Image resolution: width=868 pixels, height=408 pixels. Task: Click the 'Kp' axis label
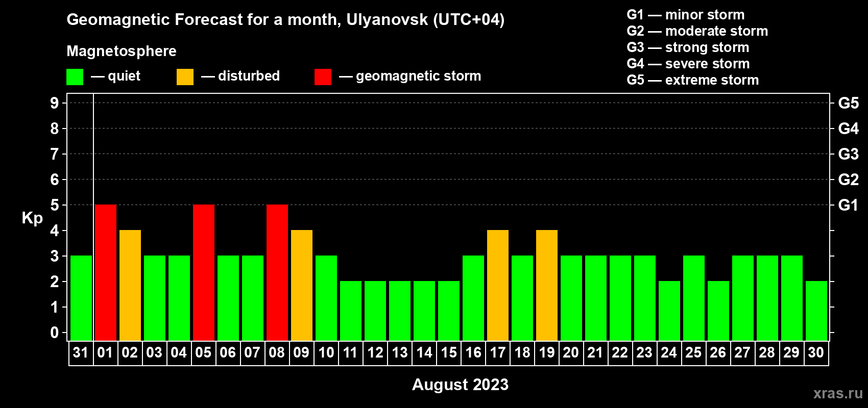[32, 218]
